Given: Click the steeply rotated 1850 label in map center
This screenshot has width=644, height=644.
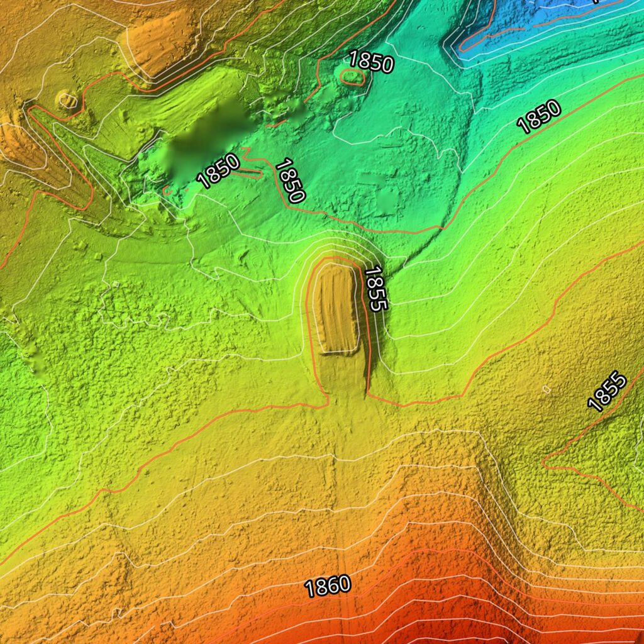Looking at the screenshot, I should (290, 180).
